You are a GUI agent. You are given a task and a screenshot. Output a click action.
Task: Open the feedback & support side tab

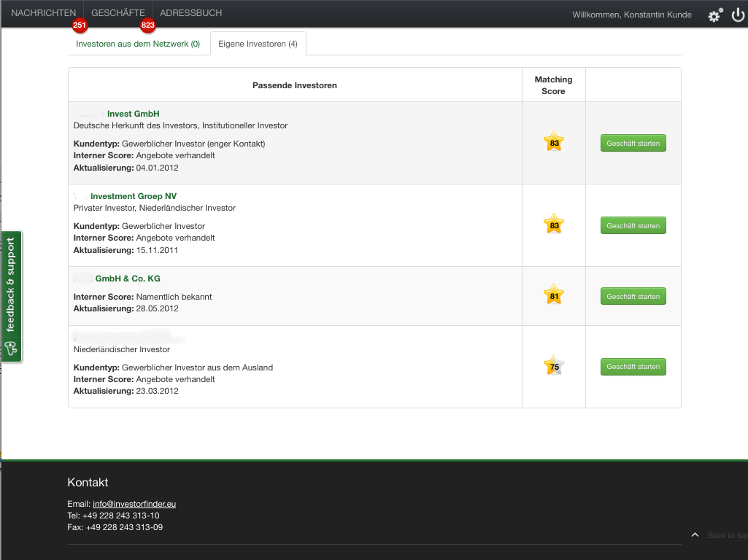(11, 296)
